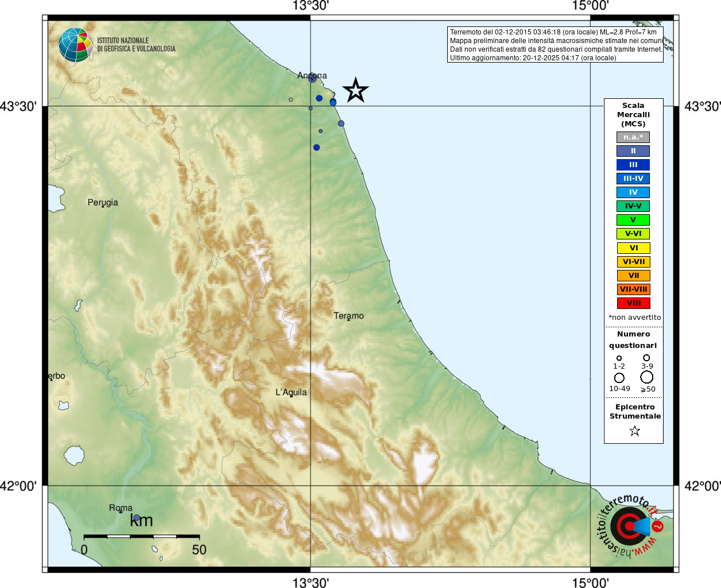Select the III-IV intensity swatch
721x588 pixels.
point(633,179)
